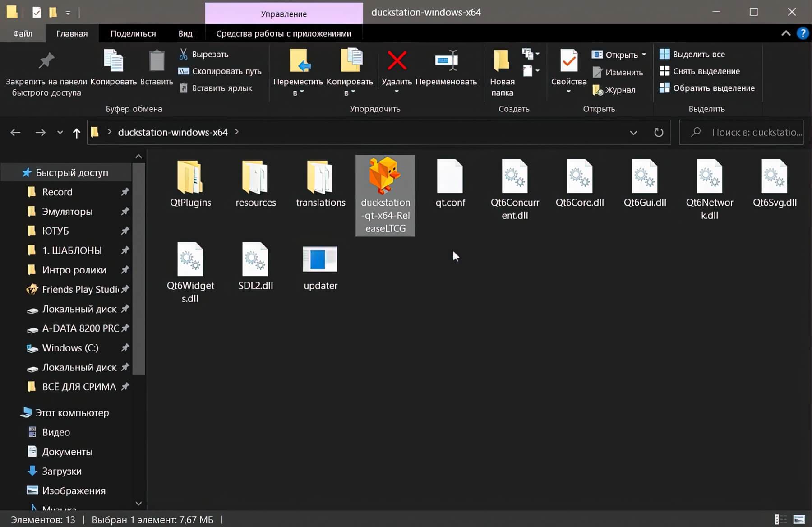Select Qt6Widgets.dll file
The width and height of the screenshot is (812, 527).
[x=190, y=273]
